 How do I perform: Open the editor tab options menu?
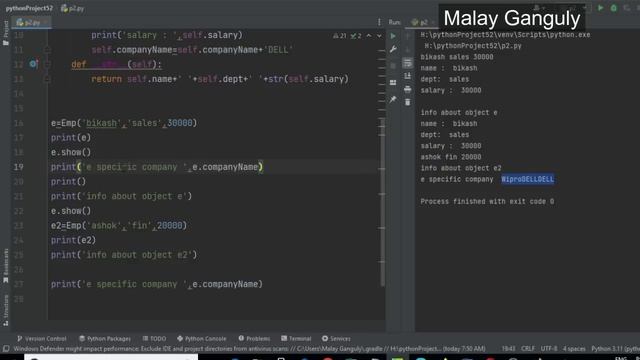(x=379, y=22)
